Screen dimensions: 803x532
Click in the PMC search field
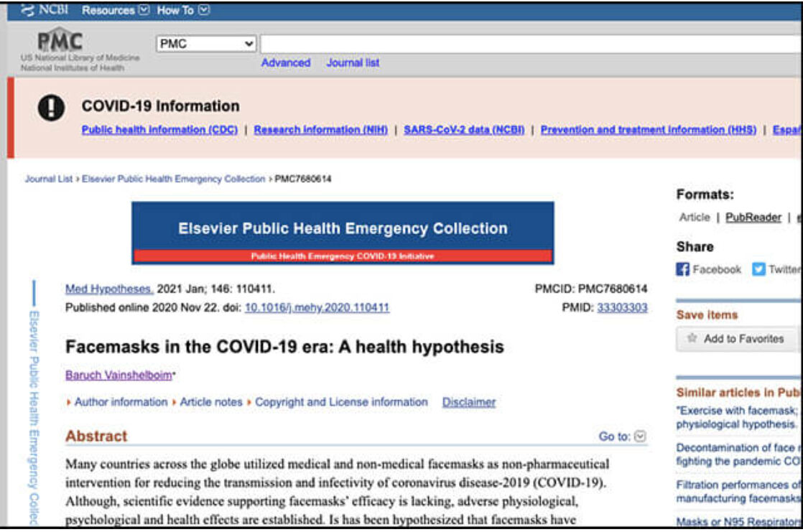(531, 44)
